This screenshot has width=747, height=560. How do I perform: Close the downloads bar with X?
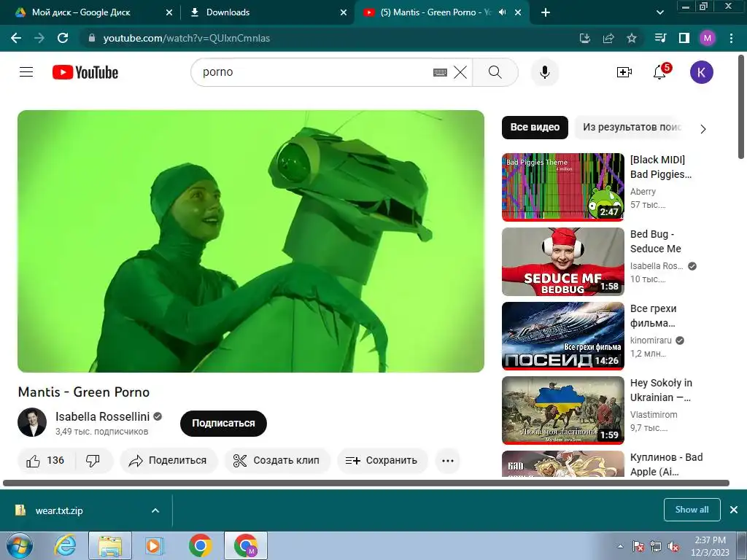734,510
